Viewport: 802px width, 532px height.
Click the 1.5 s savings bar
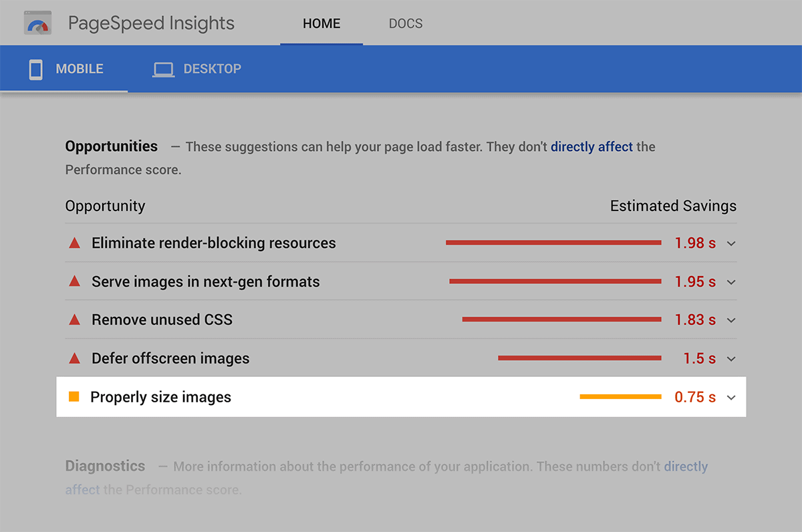click(x=579, y=359)
